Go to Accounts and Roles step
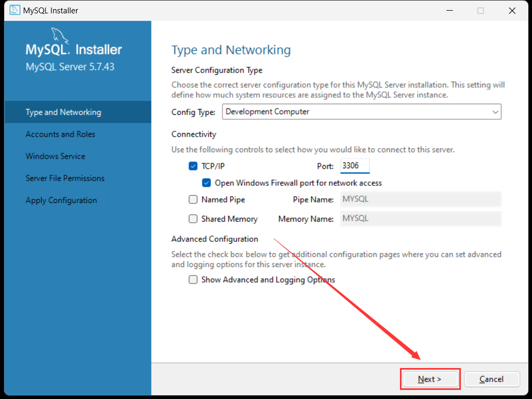This screenshot has height=399, width=532. [60, 134]
